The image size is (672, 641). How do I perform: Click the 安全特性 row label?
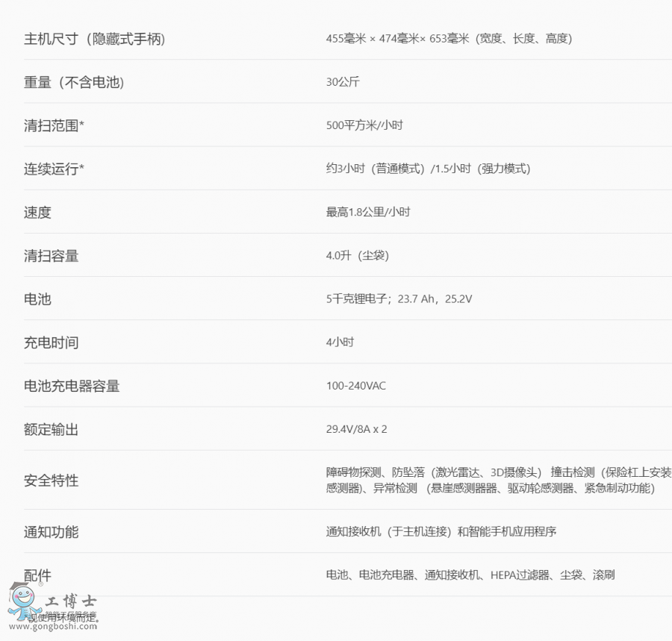(51, 481)
